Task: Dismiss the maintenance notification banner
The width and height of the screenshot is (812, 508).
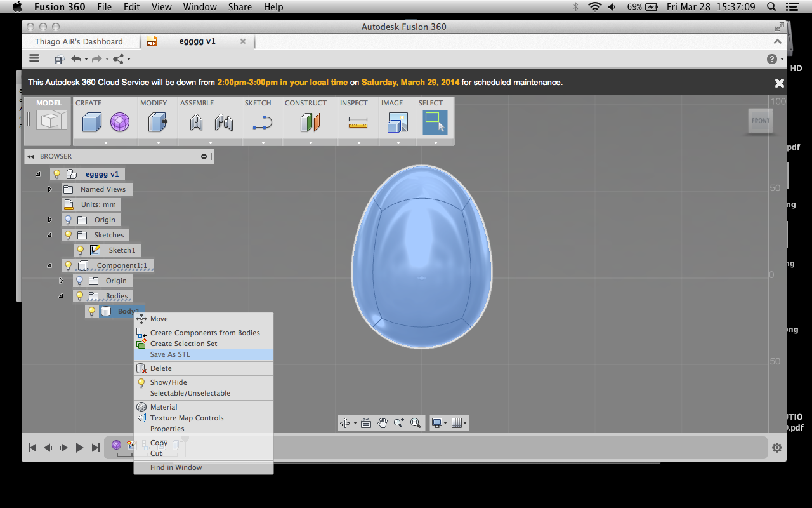Action: [x=780, y=83]
